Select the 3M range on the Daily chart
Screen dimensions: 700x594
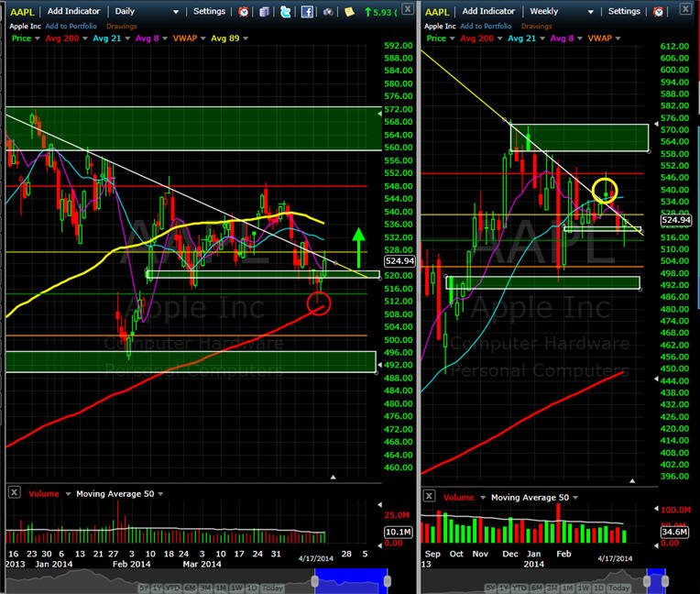206,588
